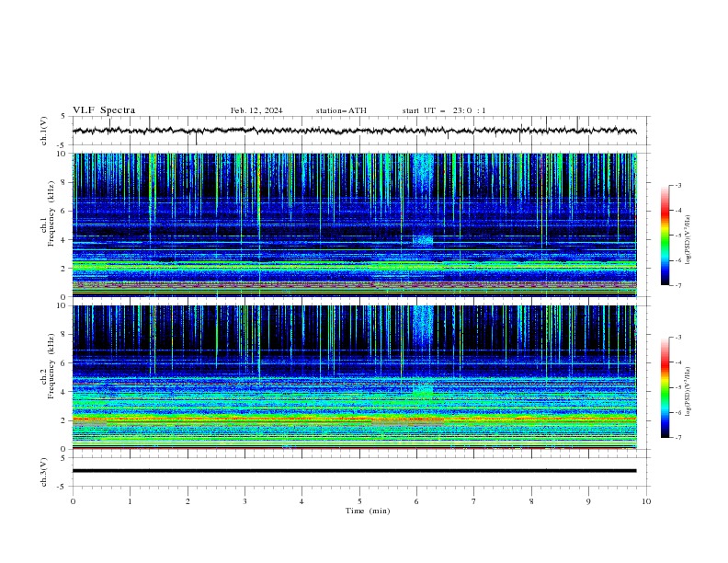Click the ch.2 red 2 kHz band
Screen dimensions: 728x563
click(354, 419)
